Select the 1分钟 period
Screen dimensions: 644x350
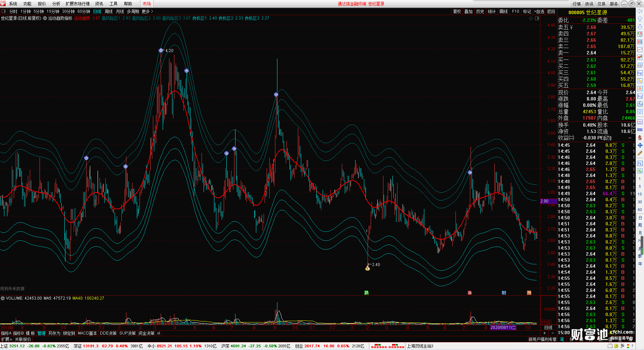(25, 11)
